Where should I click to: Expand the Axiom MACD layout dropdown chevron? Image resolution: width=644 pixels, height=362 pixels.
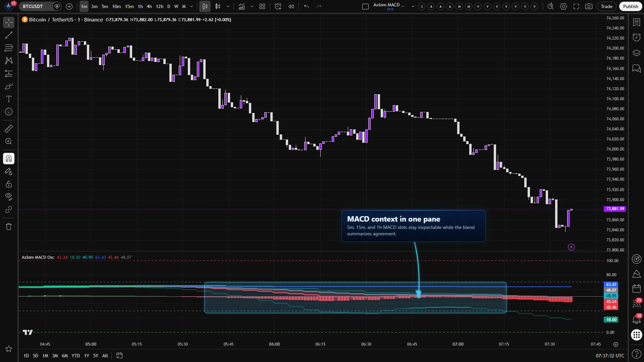(413, 6)
